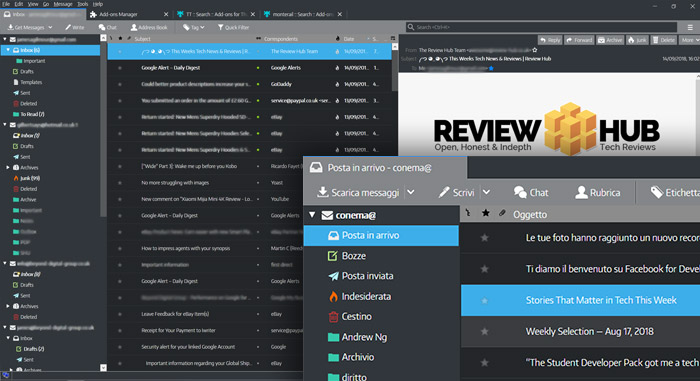
Task: Collapse the Inbox (6) subfolder tree
Action: (x=8, y=50)
